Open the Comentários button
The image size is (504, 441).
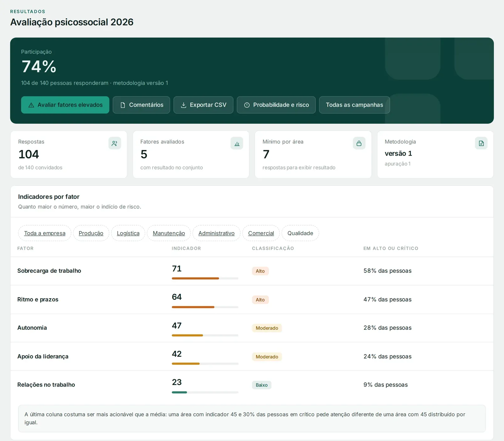coord(141,105)
